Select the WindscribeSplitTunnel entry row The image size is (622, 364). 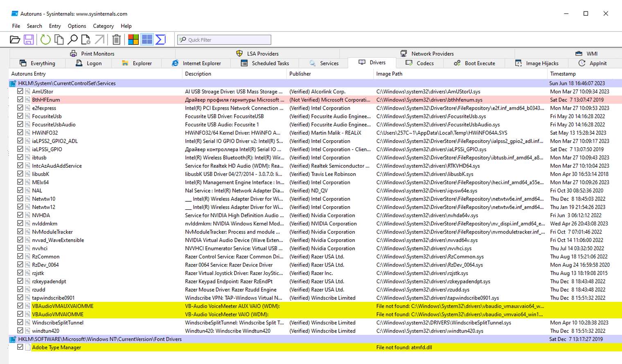coord(316,323)
